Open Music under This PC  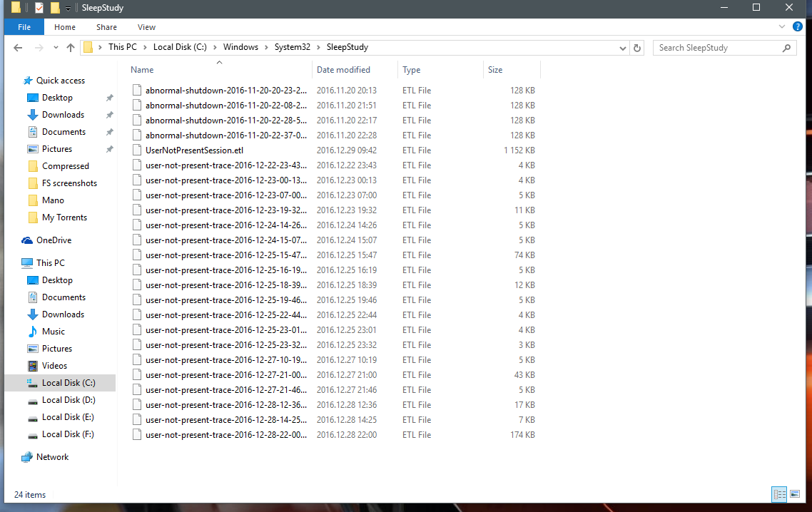[54, 332]
